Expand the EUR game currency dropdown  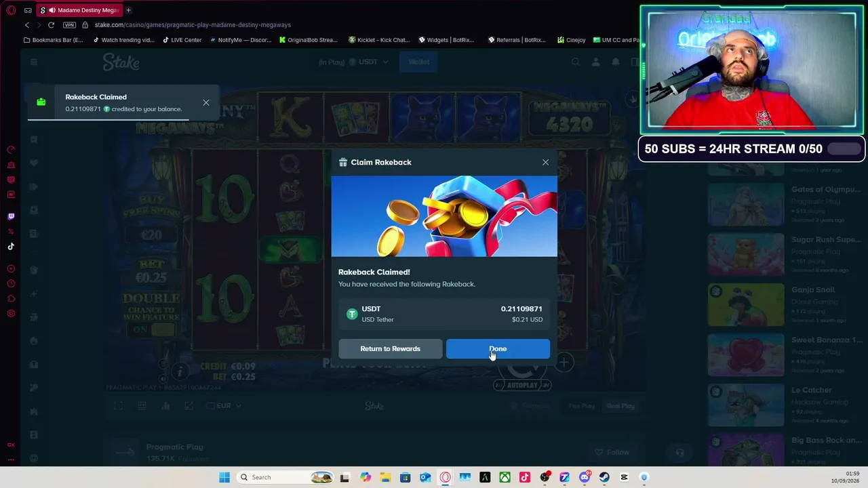click(x=224, y=406)
